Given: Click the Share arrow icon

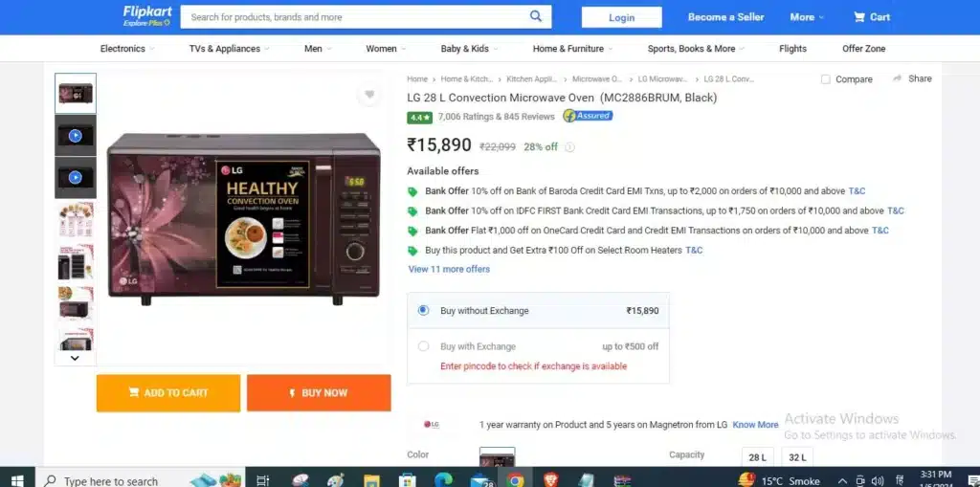Looking at the screenshot, I should [898, 78].
